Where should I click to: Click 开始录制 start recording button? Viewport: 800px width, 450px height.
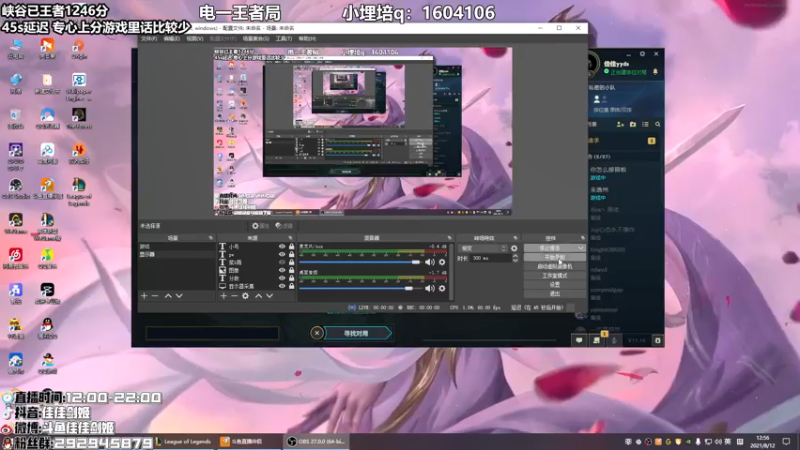(555, 257)
